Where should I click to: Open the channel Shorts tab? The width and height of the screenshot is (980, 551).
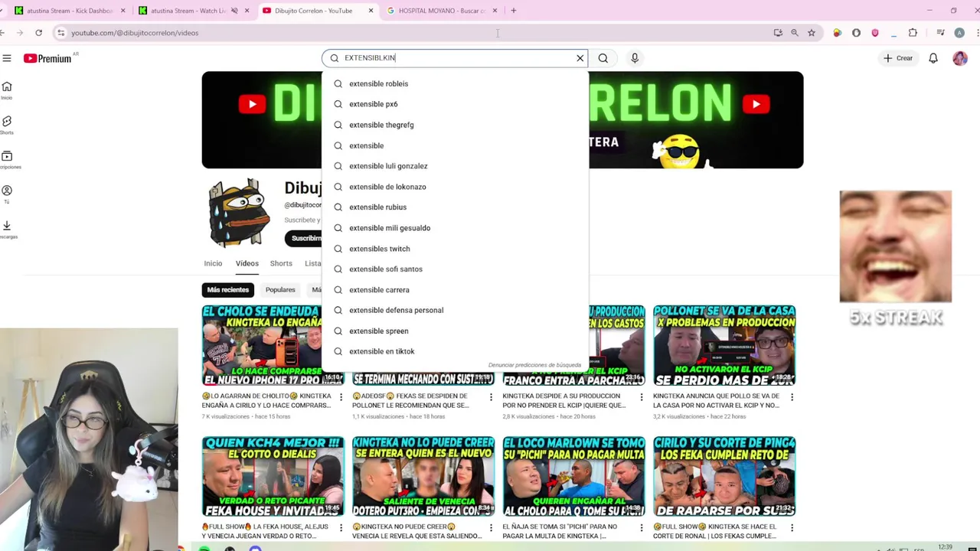click(281, 264)
